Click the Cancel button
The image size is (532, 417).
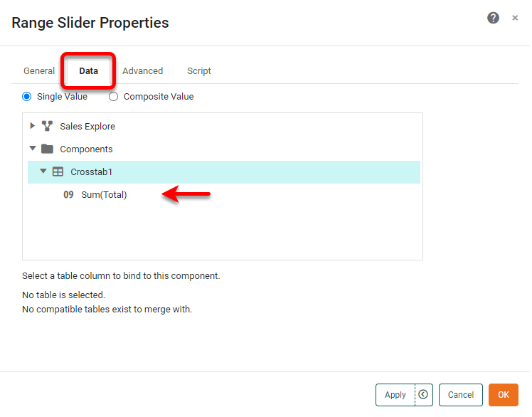[460, 395]
